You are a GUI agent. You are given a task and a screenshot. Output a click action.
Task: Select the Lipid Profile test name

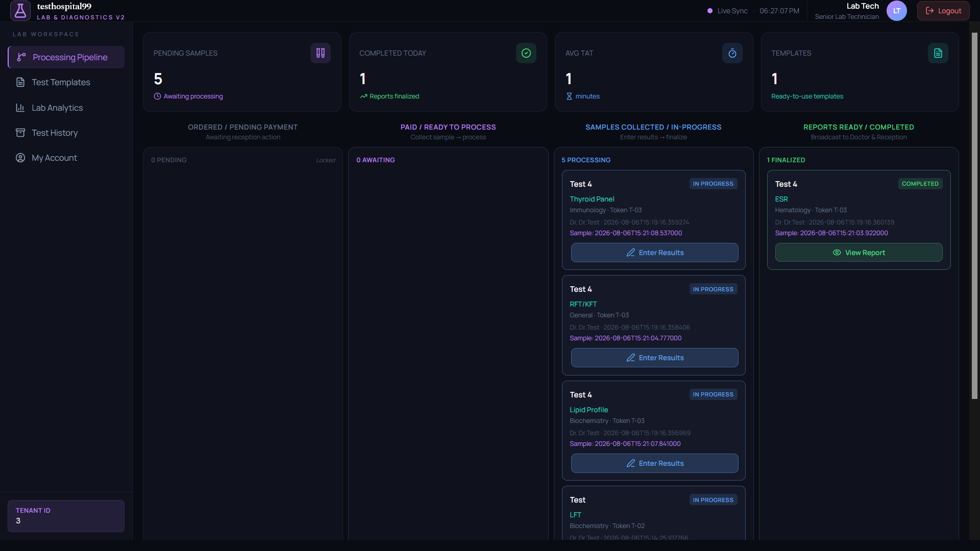[x=589, y=410]
